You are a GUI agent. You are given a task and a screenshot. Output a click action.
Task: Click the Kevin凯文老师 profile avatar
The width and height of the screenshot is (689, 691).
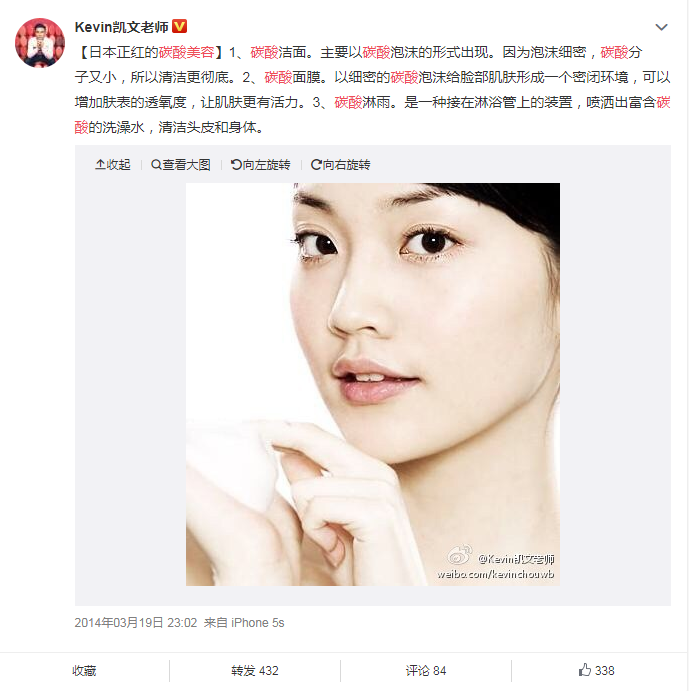pyautogui.click(x=40, y=43)
